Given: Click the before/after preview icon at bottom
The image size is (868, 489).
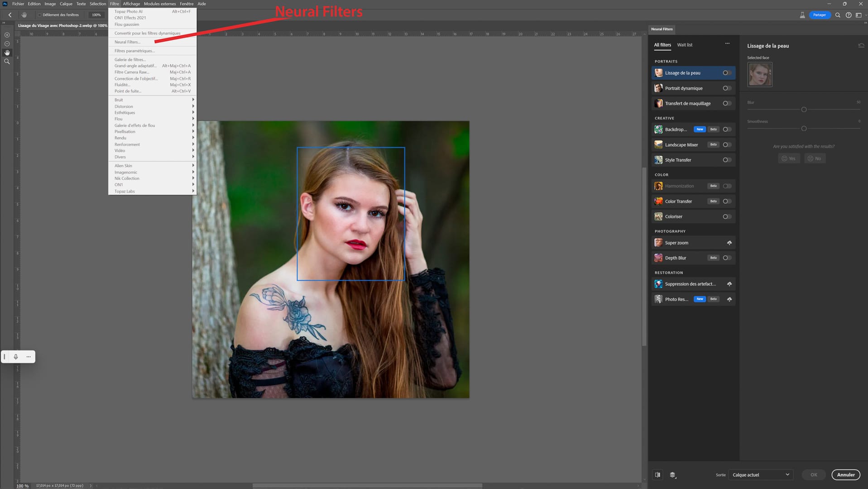Looking at the screenshot, I should click(x=657, y=475).
